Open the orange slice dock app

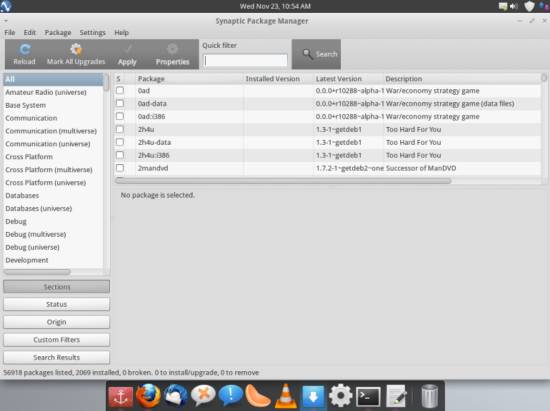click(258, 396)
